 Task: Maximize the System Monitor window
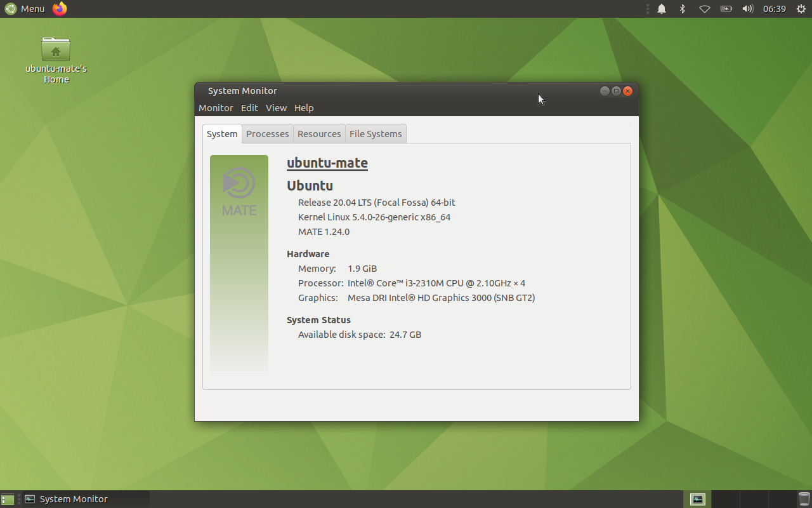[616, 91]
